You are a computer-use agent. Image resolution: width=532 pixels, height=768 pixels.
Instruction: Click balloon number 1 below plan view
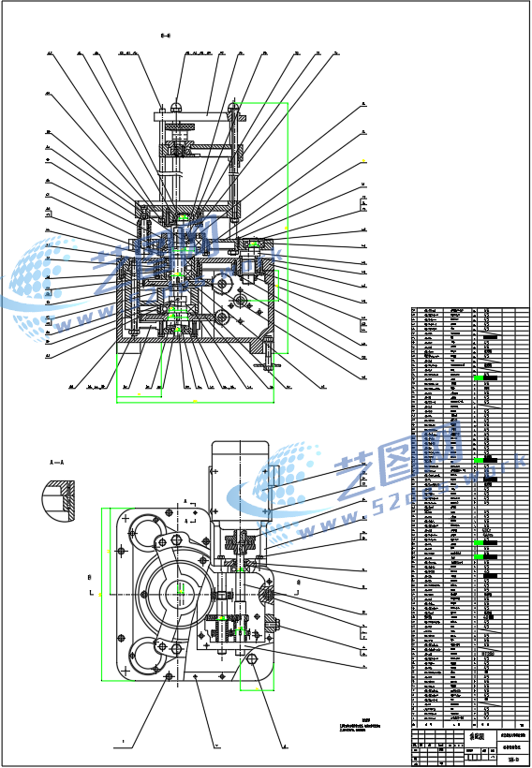coord(123,742)
